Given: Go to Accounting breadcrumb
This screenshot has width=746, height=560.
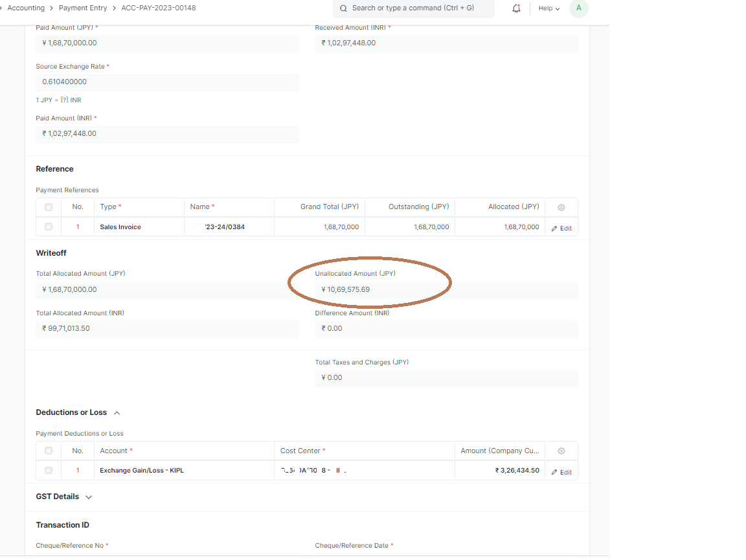Looking at the screenshot, I should [x=26, y=8].
